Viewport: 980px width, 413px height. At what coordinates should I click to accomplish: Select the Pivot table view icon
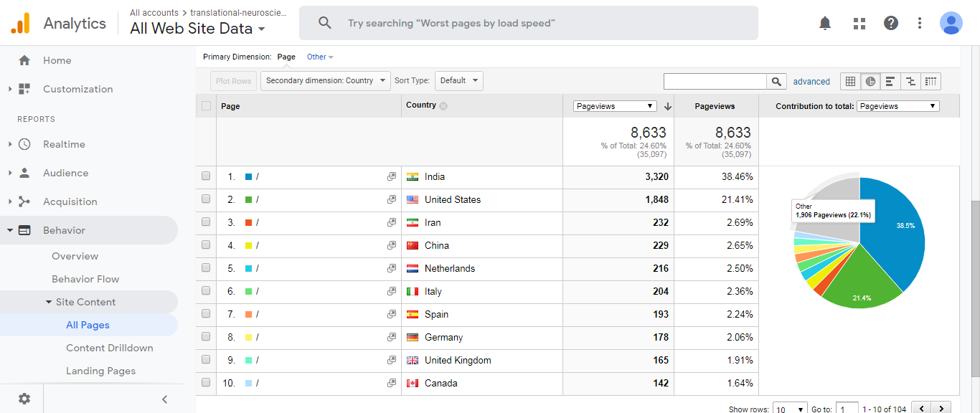click(930, 81)
